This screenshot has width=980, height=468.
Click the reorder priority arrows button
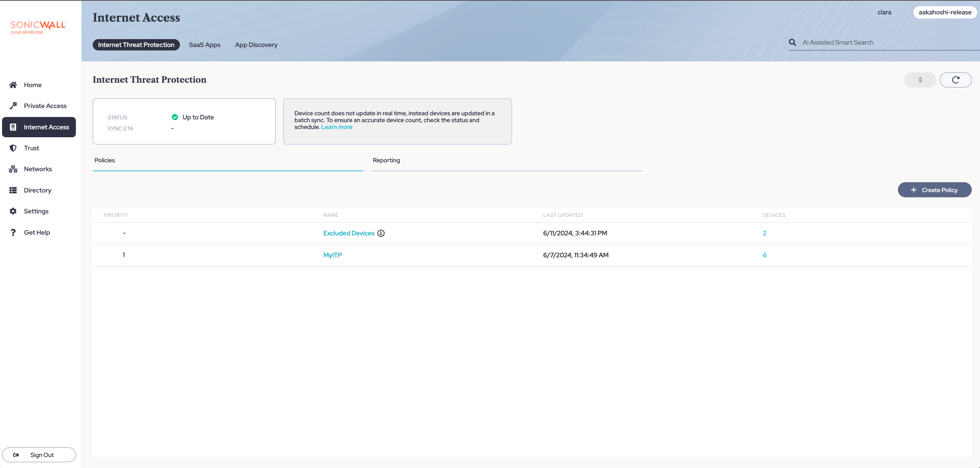920,80
